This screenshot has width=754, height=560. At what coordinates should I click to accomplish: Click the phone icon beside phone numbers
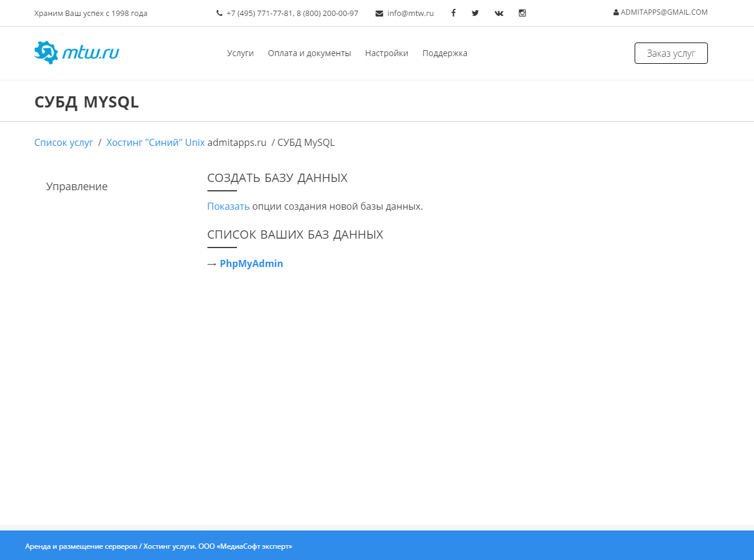coord(219,13)
